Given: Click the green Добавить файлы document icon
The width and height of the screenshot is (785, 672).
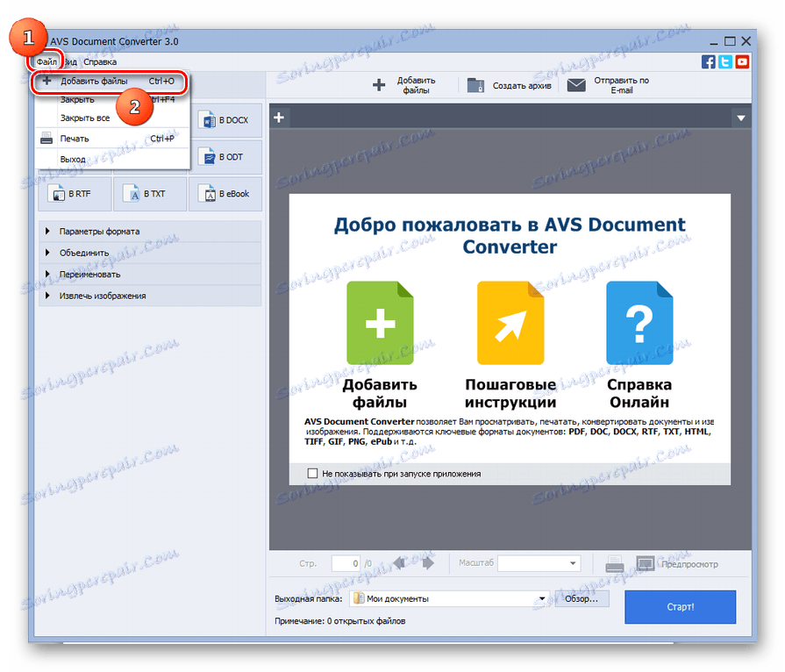Looking at the screenshot, I should point(380,323).
